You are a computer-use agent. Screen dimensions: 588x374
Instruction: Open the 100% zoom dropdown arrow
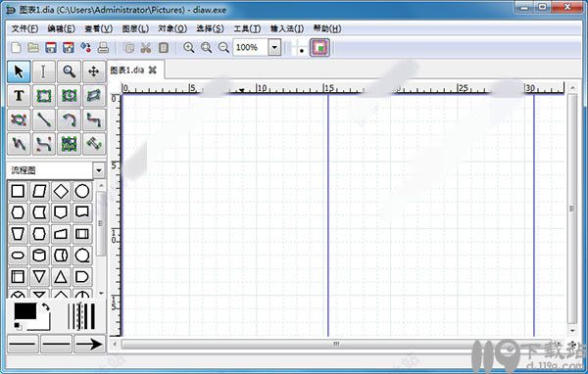click(274, 48)
